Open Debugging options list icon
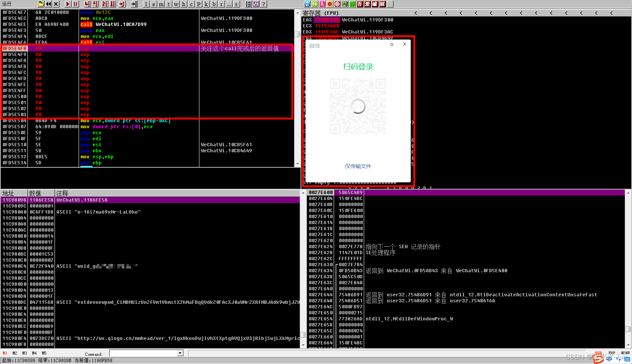 (249, 4)
